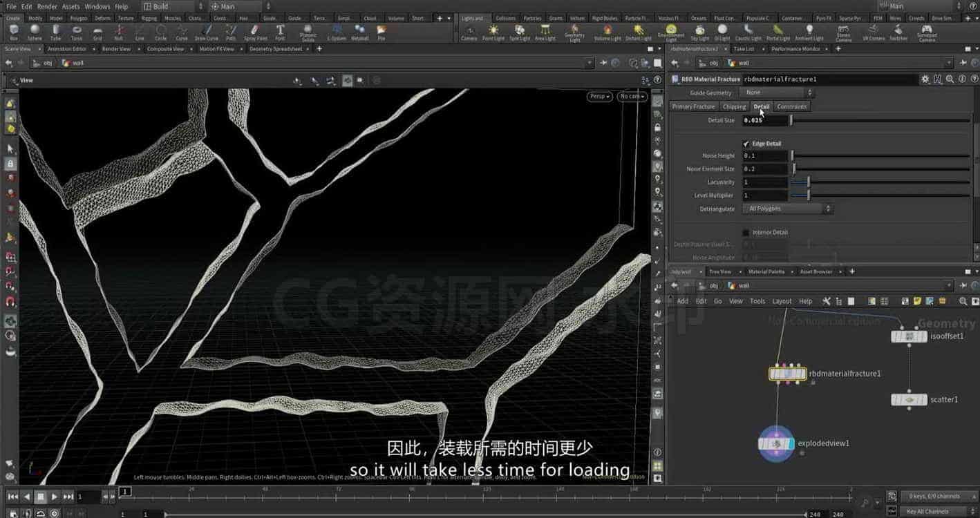Select the Font shelf tool
Viewport: 980px width, 518px height.
click(x=280, y=32)
